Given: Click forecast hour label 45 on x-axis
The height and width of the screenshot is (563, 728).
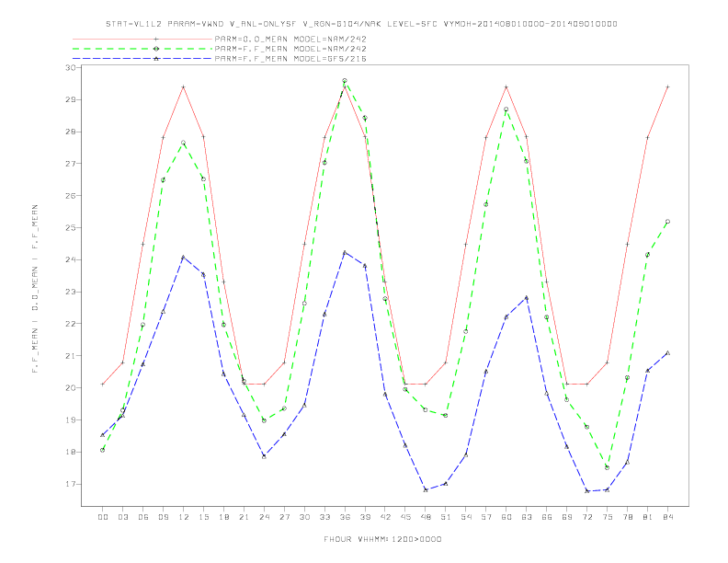Looking at the screenshot, I should 405,517.
